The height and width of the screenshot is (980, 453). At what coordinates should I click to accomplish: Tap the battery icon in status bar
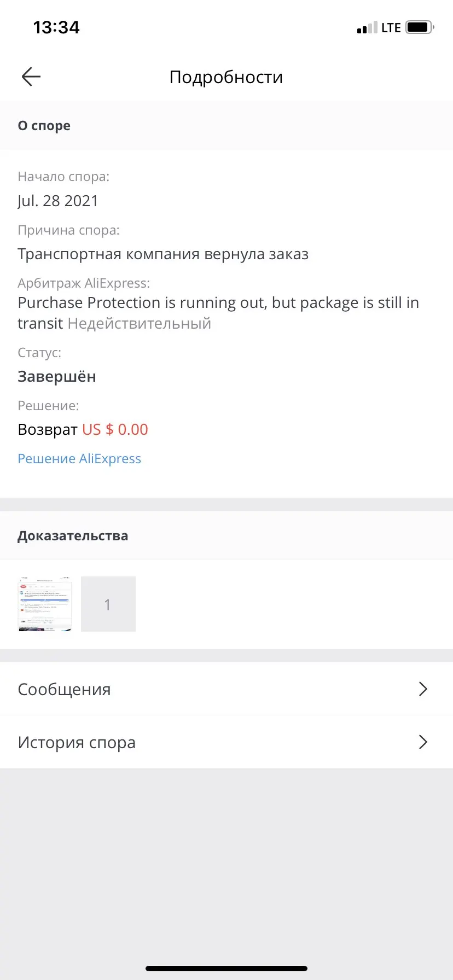419,27
